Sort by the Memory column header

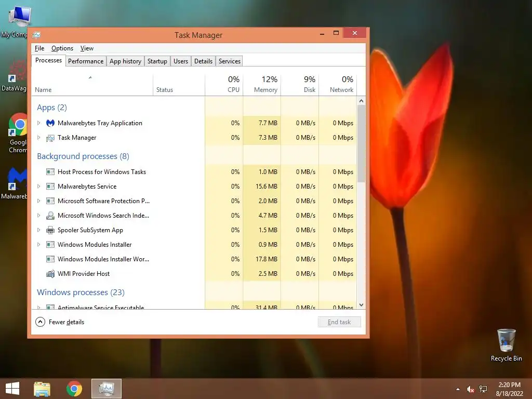pyautogui.click(x=262, y=84)
